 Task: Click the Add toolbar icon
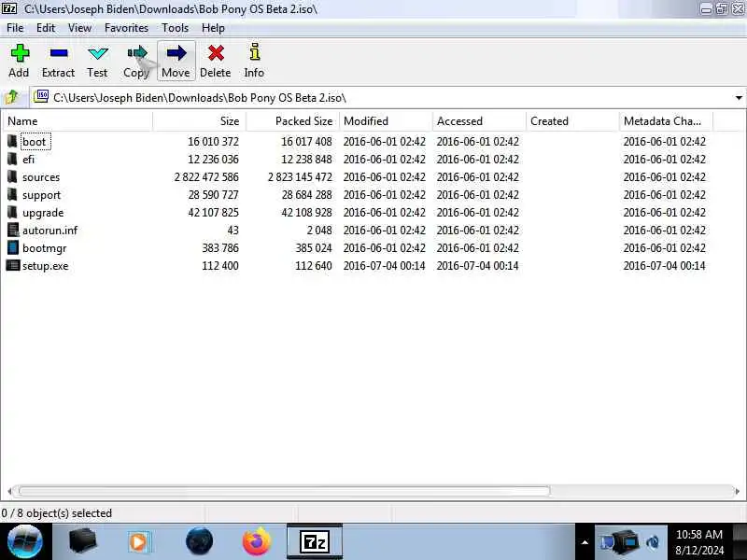(20, 53)
